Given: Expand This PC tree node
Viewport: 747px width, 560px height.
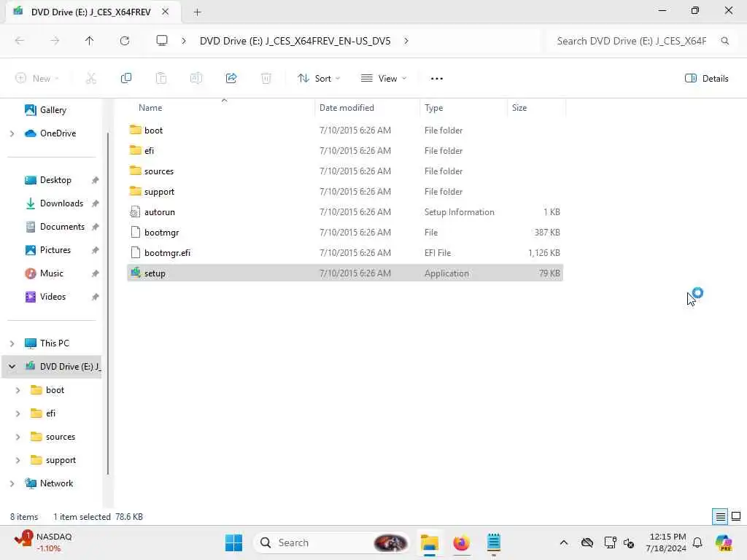Looking at the screenshot, I should tap(12, 343).
